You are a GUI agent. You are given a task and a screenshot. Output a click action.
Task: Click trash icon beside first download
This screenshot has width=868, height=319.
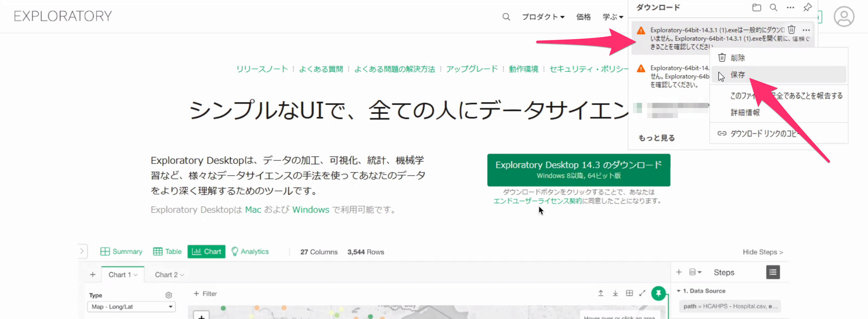click(792, 30)
